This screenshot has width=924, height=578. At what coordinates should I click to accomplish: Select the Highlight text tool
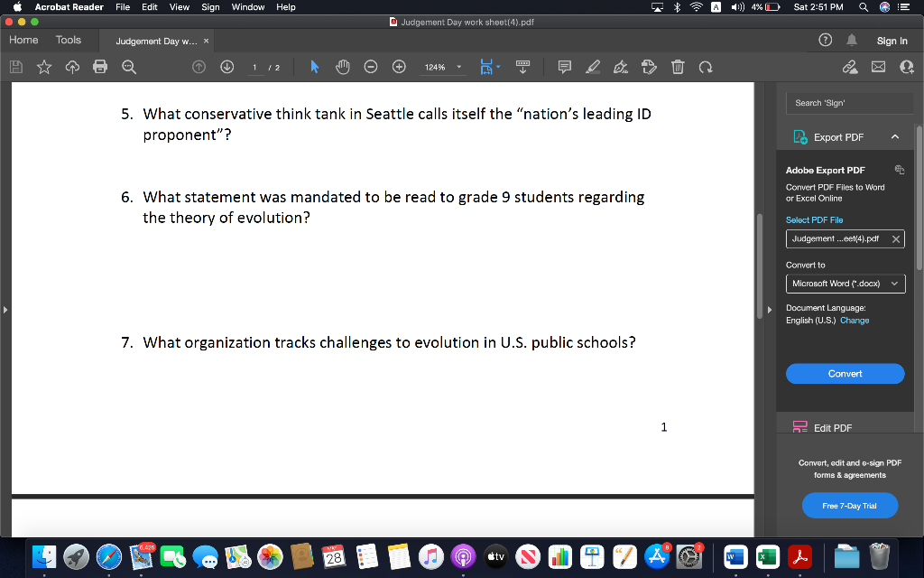click(x=592, y=66)
